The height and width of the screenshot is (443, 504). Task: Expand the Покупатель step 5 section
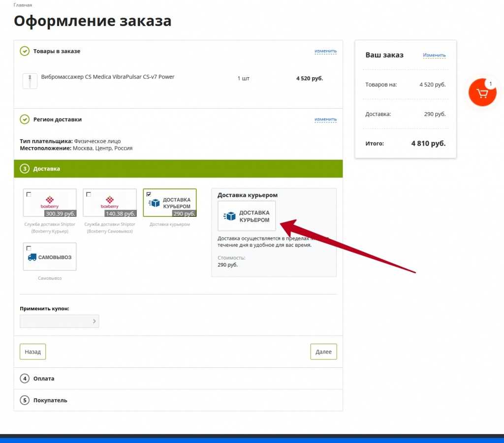pos(50,400)
